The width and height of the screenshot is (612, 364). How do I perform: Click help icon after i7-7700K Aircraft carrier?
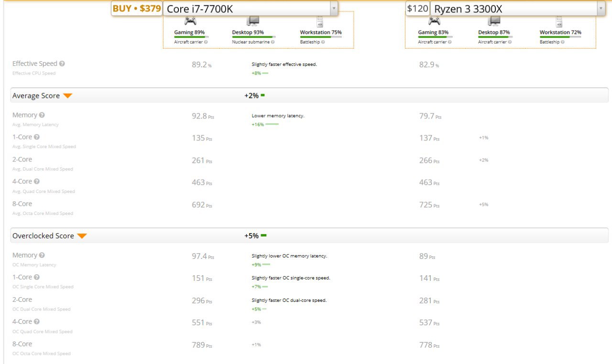click(x=206, y=42)
